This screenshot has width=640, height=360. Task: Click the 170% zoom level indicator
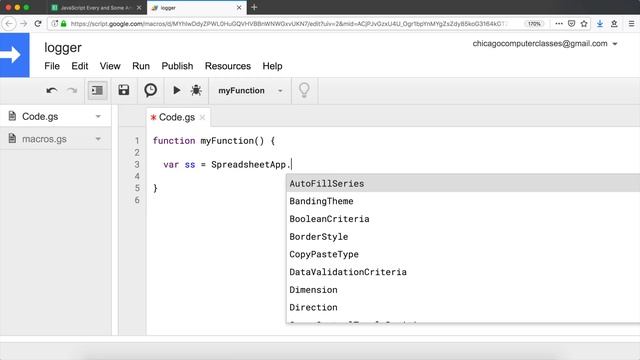[534, 24]
